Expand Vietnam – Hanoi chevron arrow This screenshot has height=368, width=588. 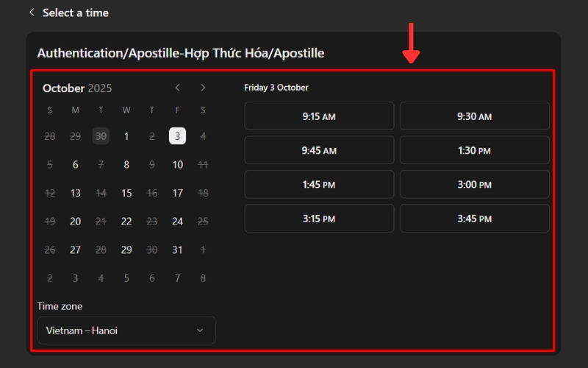tap(200, 330)
